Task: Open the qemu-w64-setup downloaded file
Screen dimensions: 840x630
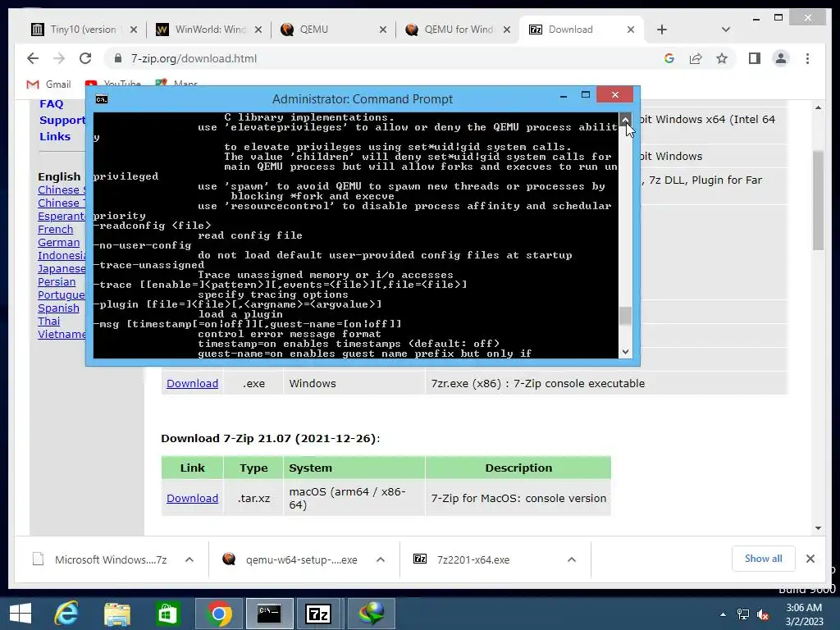Action: [302, 559]
